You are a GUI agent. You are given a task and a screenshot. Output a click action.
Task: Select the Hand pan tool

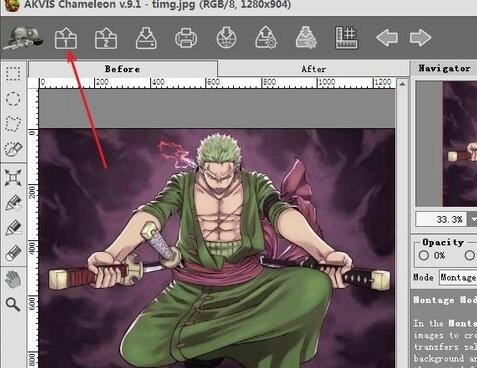[13, 279]
